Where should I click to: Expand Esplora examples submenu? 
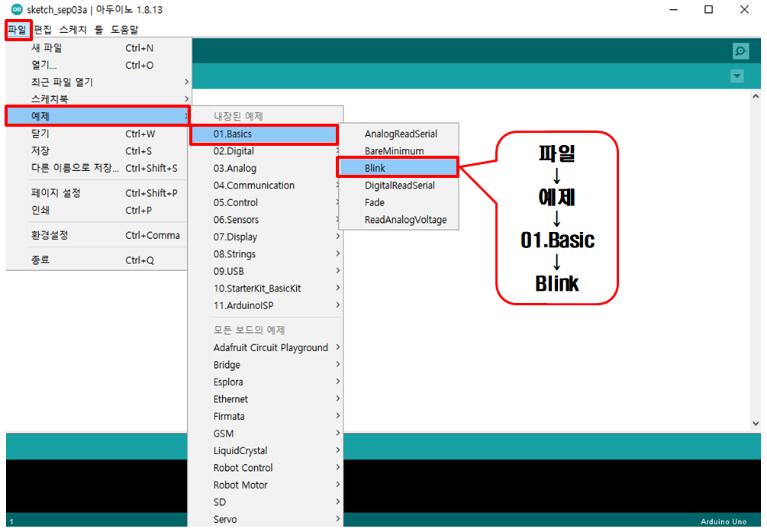pos(266,382)
